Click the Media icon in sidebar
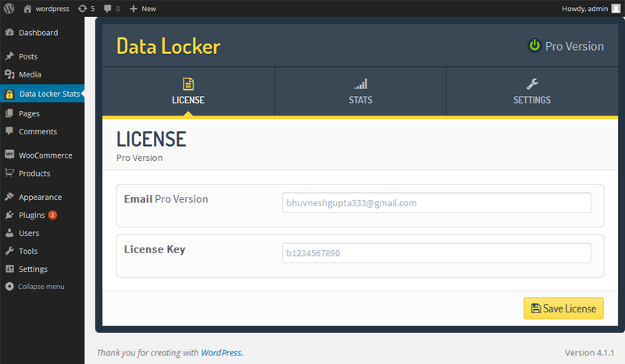This screenshot has width=625, height=364. click(9, 74)
